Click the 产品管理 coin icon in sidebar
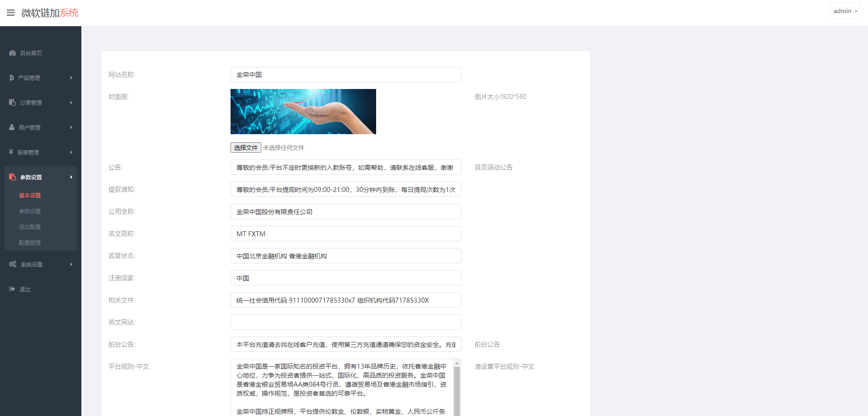The height and width of the screenshot is (416, 868). [x=11, y=78]
